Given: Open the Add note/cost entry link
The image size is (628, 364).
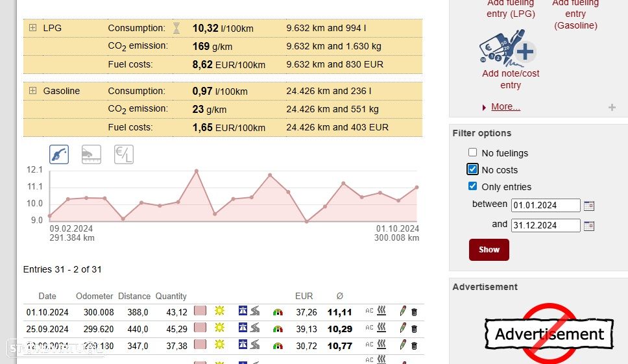Looking at the screenshot, I should pyautogui.click(x=511, y=79).
